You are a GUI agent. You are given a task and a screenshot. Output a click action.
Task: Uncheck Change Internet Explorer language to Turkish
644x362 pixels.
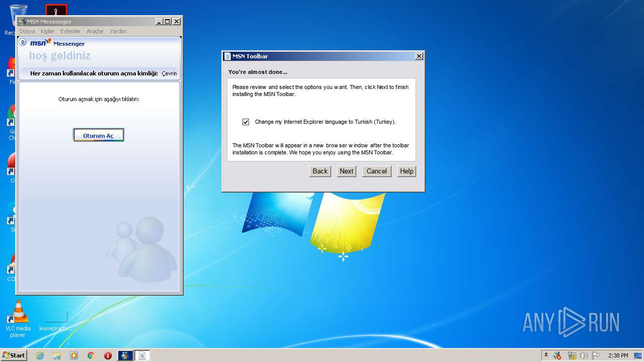click(x=246, y=122)
